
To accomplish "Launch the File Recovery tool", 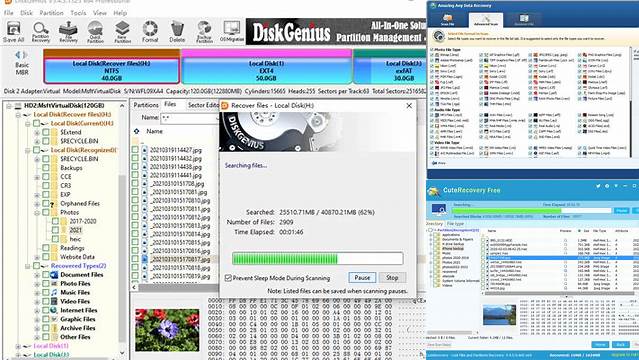I will coord(68,32).
